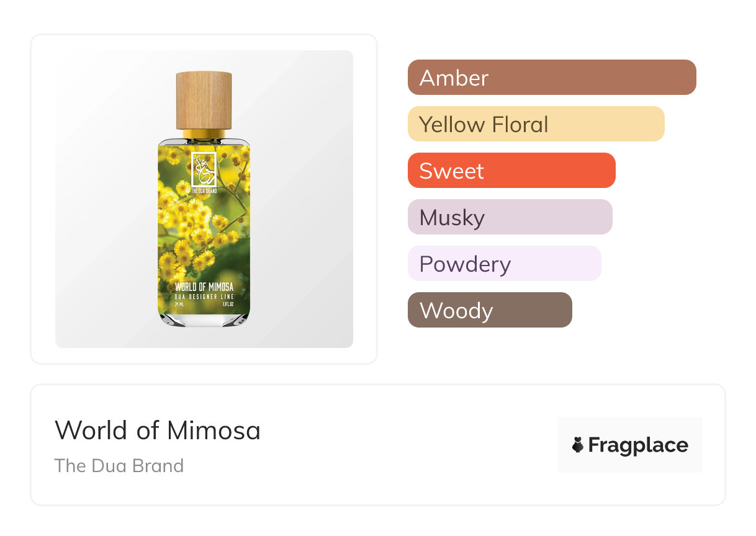Click the Dua Brand emblem on the bottle label
The image size is (756, 536).
click(x=204, y=167)
